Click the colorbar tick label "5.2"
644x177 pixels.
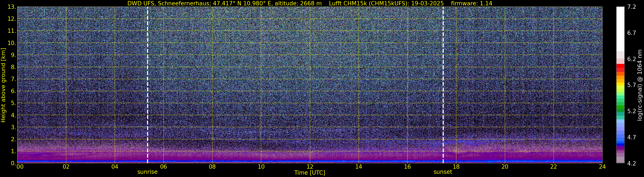click(632, 111)
